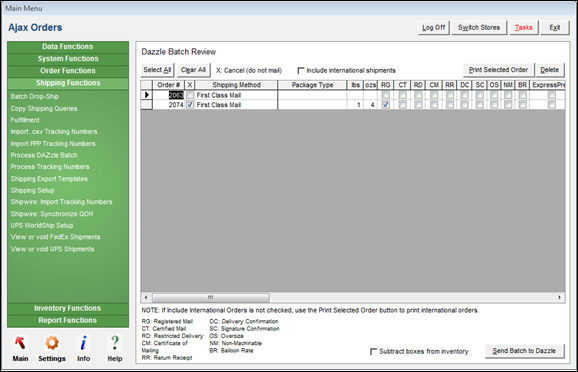578x372 pixels.
Task: Enable Subtract boxes from inventory
Action: point(373,351)
